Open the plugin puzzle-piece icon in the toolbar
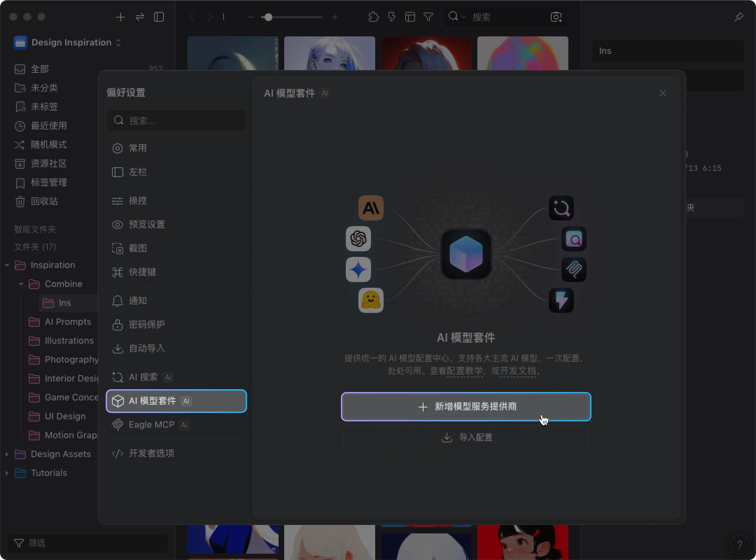Viewport: 756px width, 560px height. pos(374,17)
